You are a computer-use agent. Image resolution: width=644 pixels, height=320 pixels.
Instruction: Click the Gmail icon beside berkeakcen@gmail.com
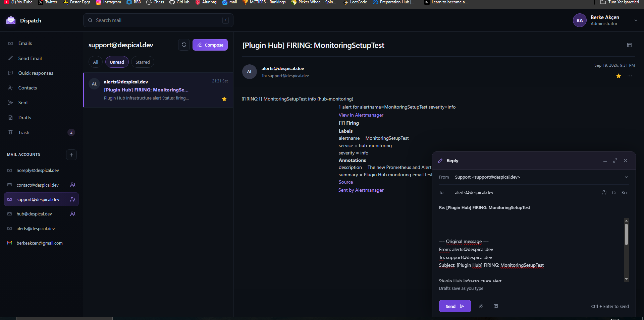(9, 243)
